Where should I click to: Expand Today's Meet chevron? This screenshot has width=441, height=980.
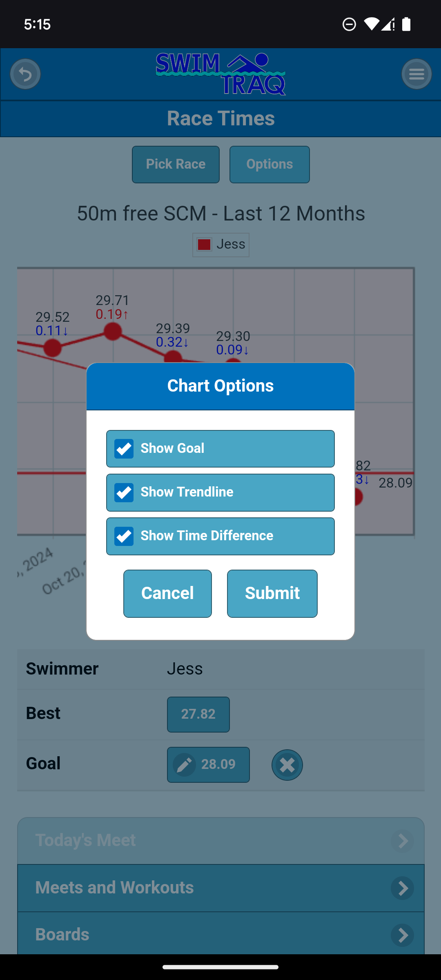tap(403, 840)
